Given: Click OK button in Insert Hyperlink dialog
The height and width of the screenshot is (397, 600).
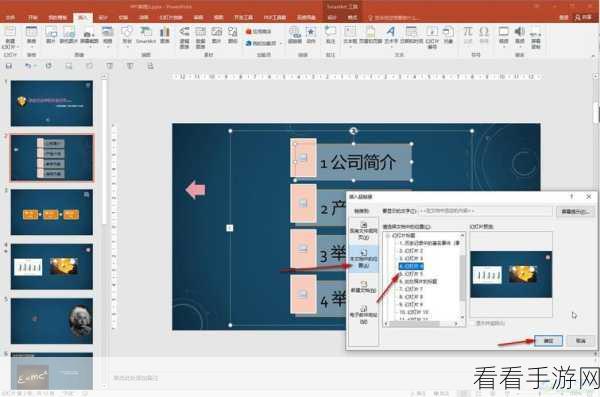Looking at the screenshot, I should (548, 340).
